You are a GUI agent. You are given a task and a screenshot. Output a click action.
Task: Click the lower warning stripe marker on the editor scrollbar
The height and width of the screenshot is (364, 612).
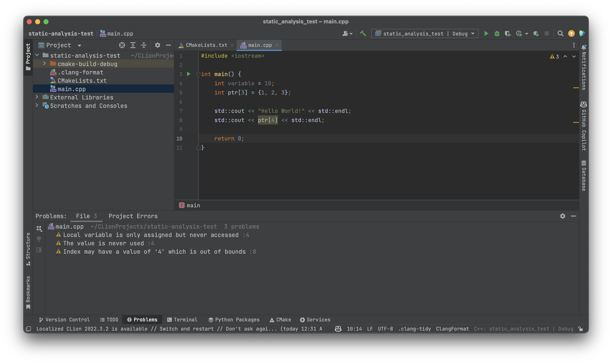click(x=576, y=122)
